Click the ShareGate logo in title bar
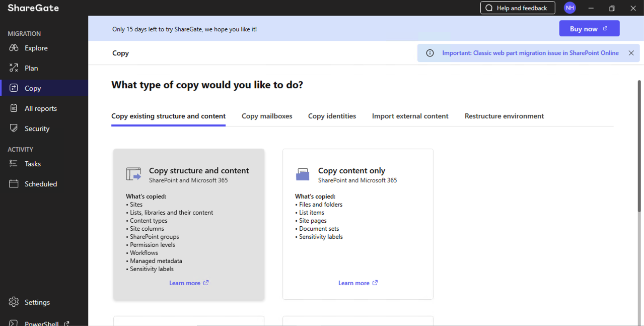 pyautogui.click(x=33, y=8)
